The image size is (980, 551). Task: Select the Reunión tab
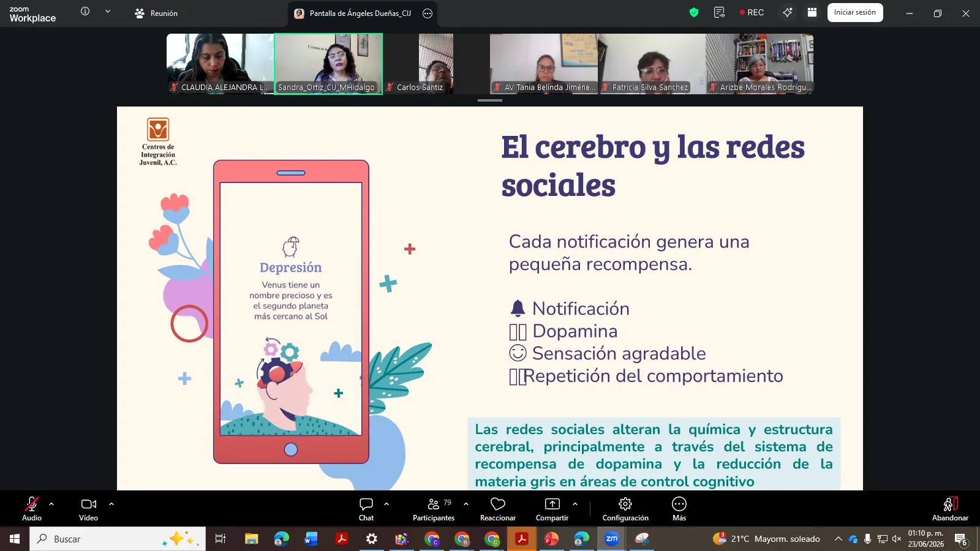tap(156, 13)
